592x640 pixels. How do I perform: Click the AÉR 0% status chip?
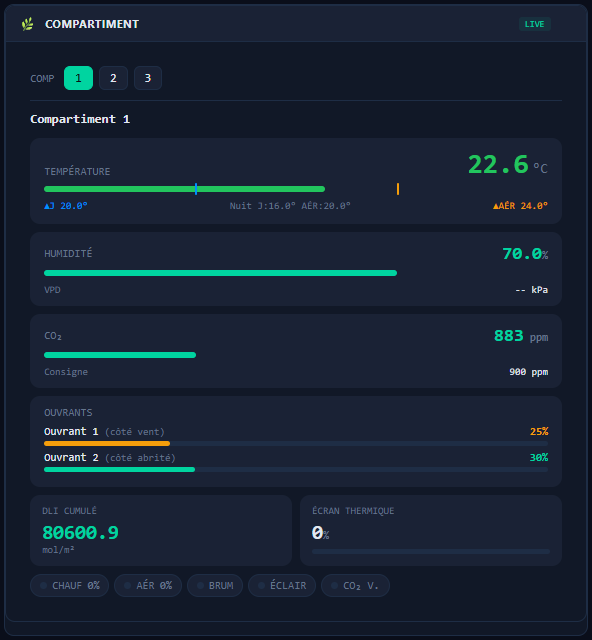click(x=148, y=586)
